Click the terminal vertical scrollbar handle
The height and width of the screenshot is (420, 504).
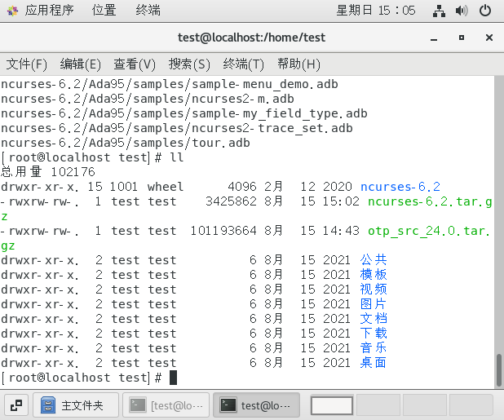[x=498, y=370]
